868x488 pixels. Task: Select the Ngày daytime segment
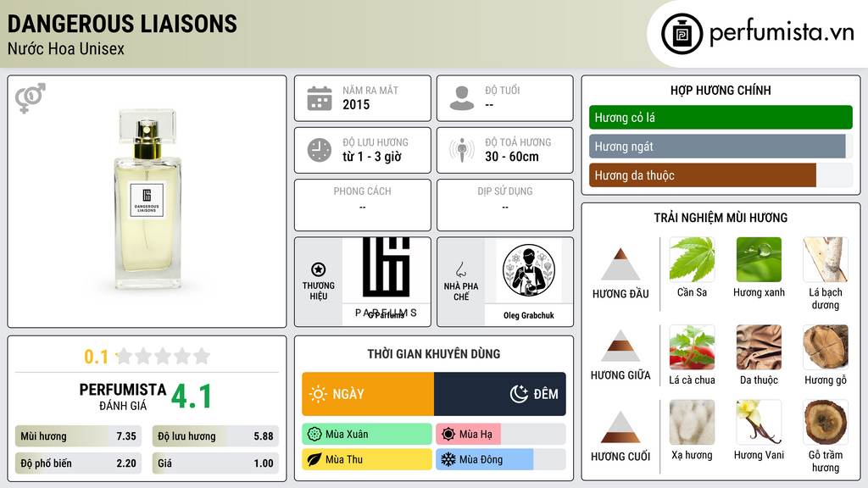[x=368, y=394]
